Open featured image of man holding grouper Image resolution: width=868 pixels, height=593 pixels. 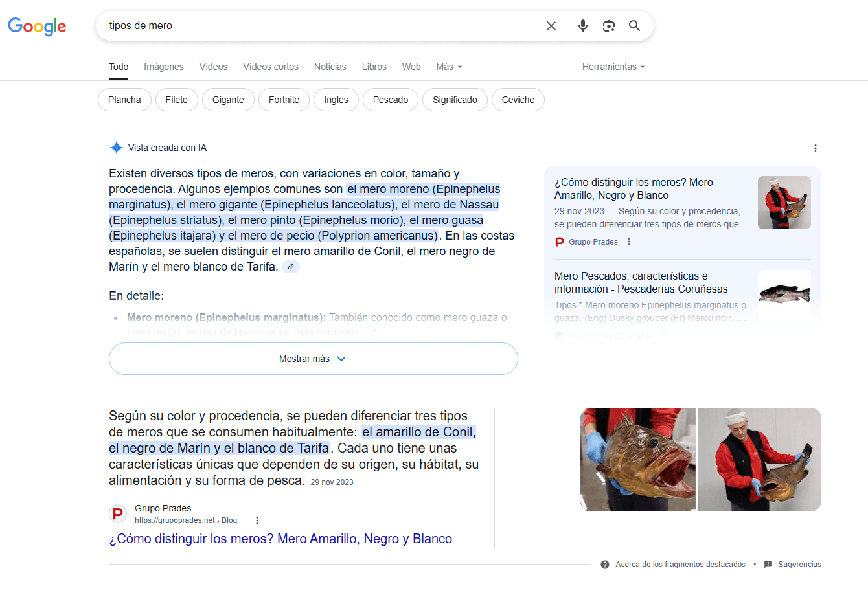point(760,460)
